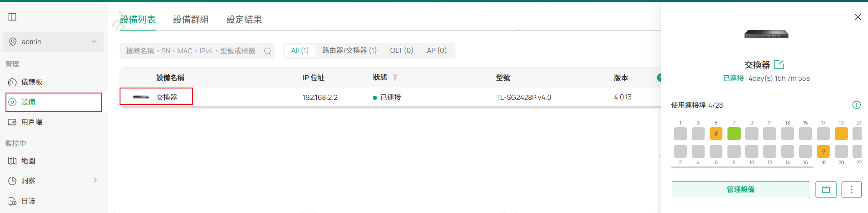Click the 已連接 status in detail panel
This screenshot has height=213, width=868.
click(x=733, y=78)
